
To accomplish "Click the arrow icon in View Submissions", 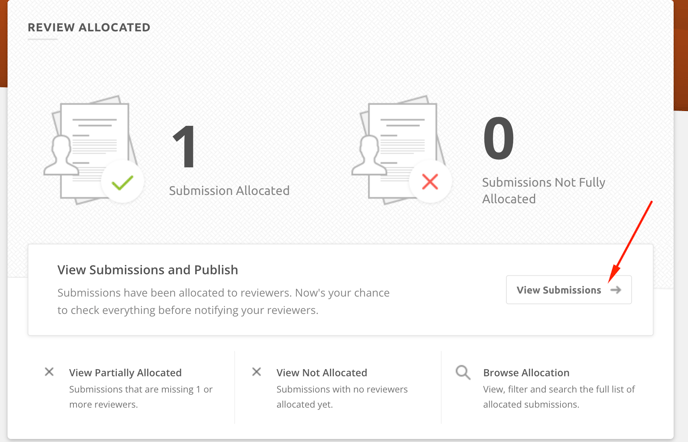I will point(616,290).
